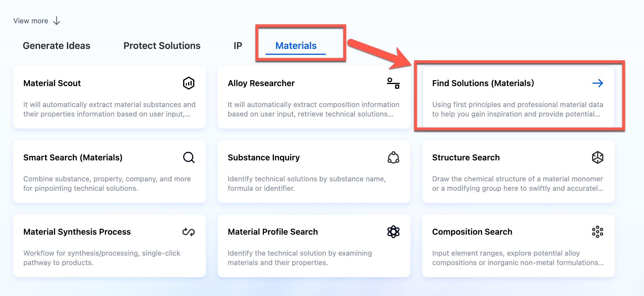Click Structure Search card description
Image resolution: width=644 pixels, height=296 pixels.
tap(517, 183)
